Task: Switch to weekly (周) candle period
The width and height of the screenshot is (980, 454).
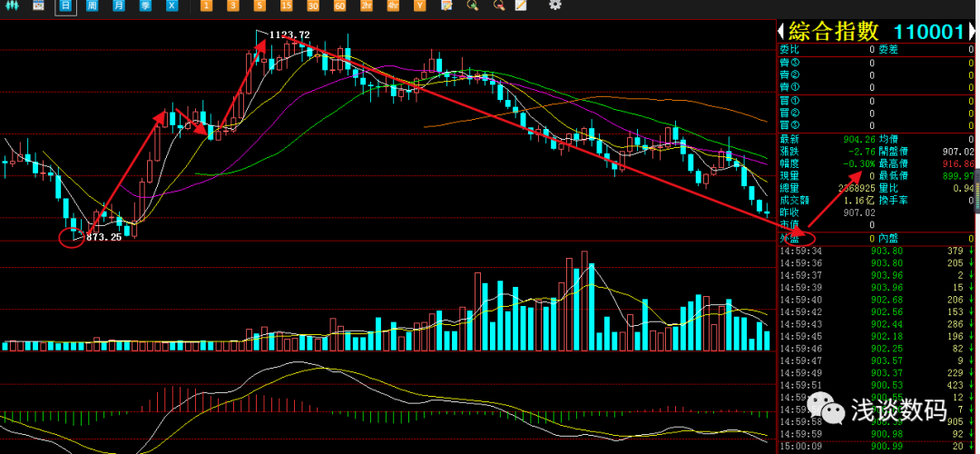Action: [92, 5]
